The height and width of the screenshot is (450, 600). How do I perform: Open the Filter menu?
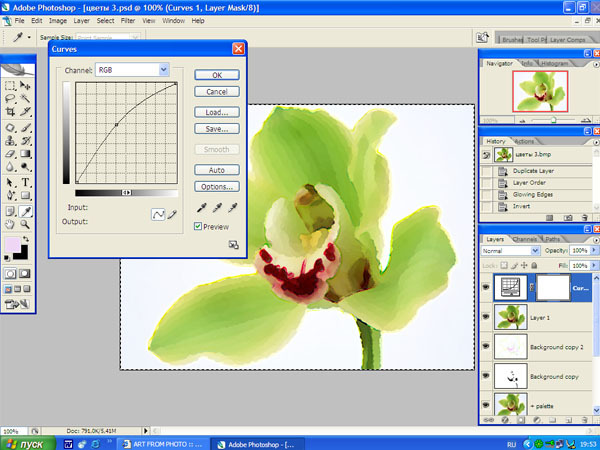128,21
